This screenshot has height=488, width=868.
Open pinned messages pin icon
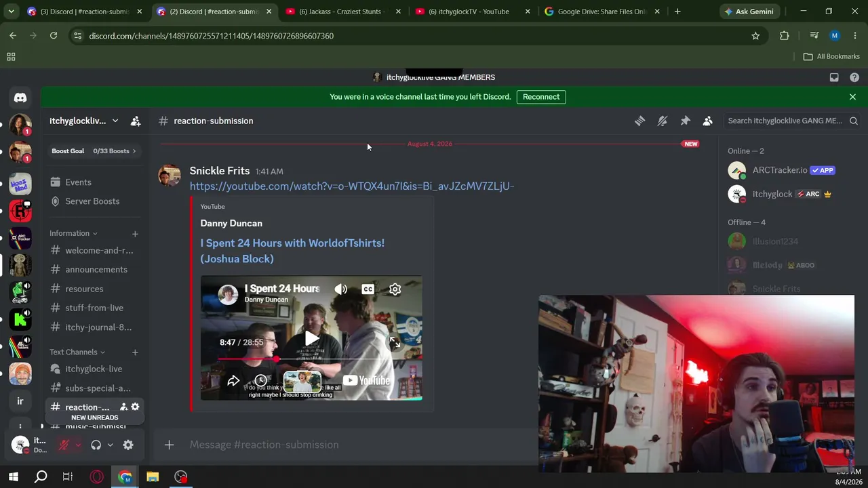[685, 121]
